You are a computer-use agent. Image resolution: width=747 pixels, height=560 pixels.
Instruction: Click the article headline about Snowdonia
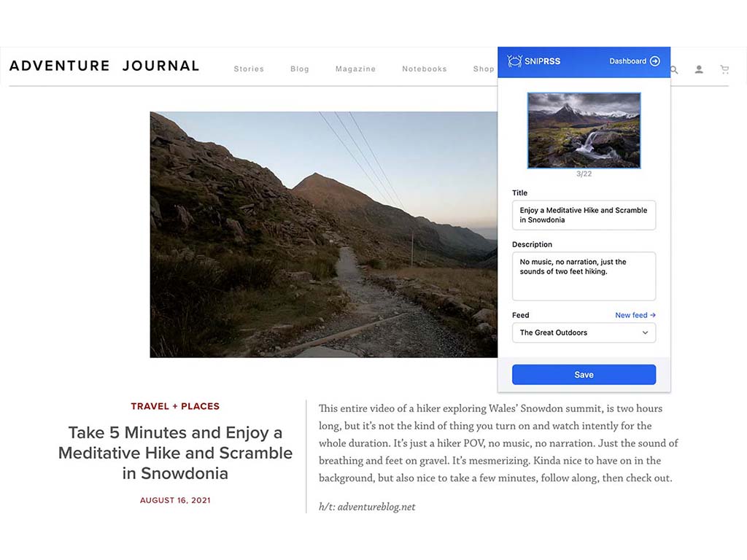(175, 453)
